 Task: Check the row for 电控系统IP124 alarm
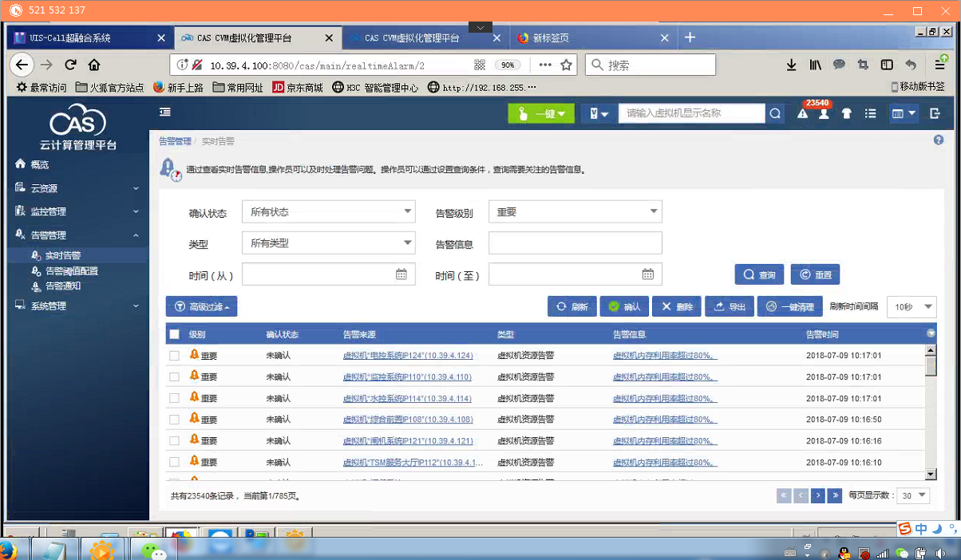click(174, 356)
